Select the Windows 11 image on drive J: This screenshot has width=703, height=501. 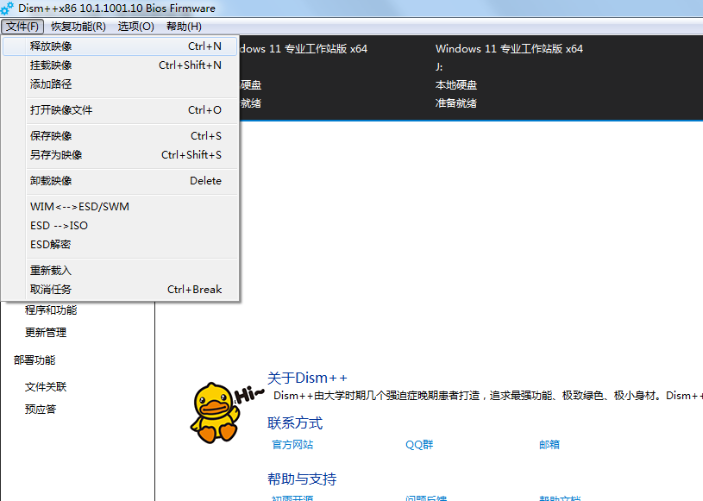coord(508,75)
